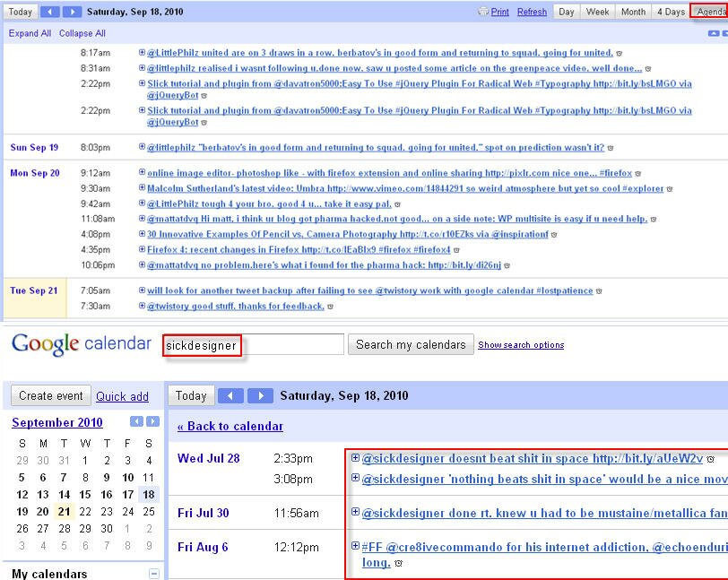This screenshot has width=728, height=580.
Task: Click the lower Today button near Saturday date
Action: [191, 395]
